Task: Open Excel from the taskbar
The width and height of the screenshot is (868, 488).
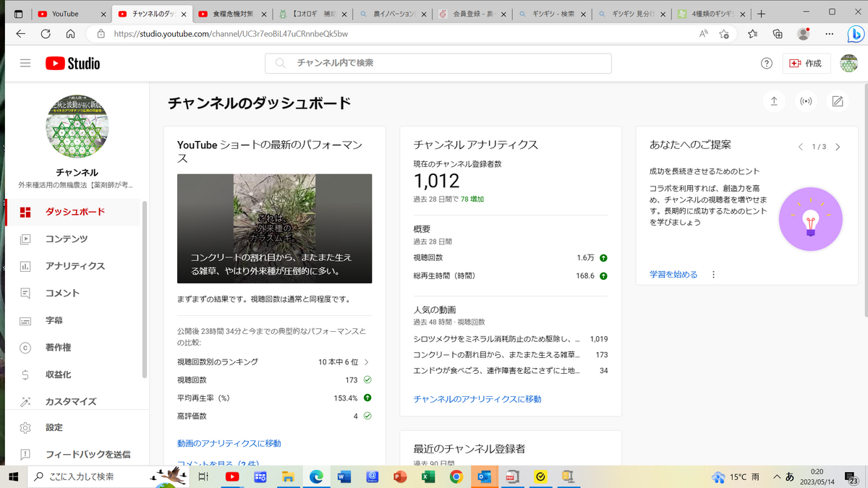Action: pyautogui.click(x=427, y=476)
